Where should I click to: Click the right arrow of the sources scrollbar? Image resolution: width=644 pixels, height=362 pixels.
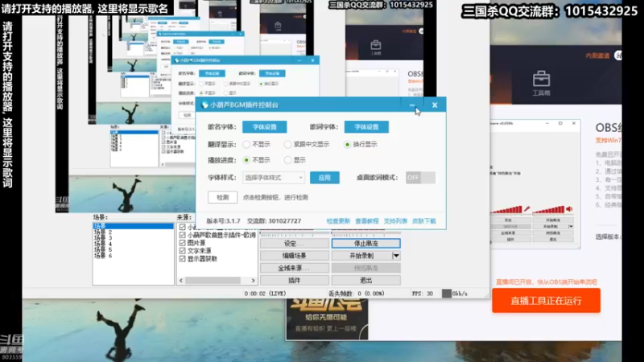(253, 281)
